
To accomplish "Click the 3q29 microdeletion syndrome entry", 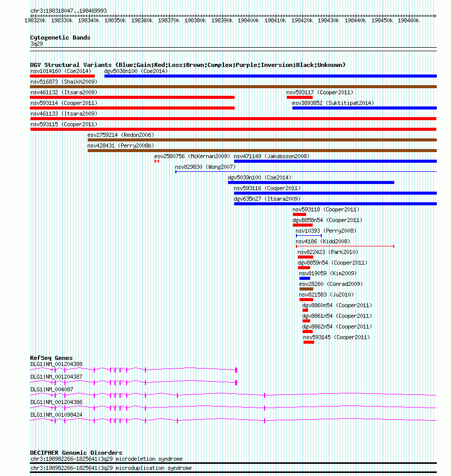I will [x=106, y=459].
